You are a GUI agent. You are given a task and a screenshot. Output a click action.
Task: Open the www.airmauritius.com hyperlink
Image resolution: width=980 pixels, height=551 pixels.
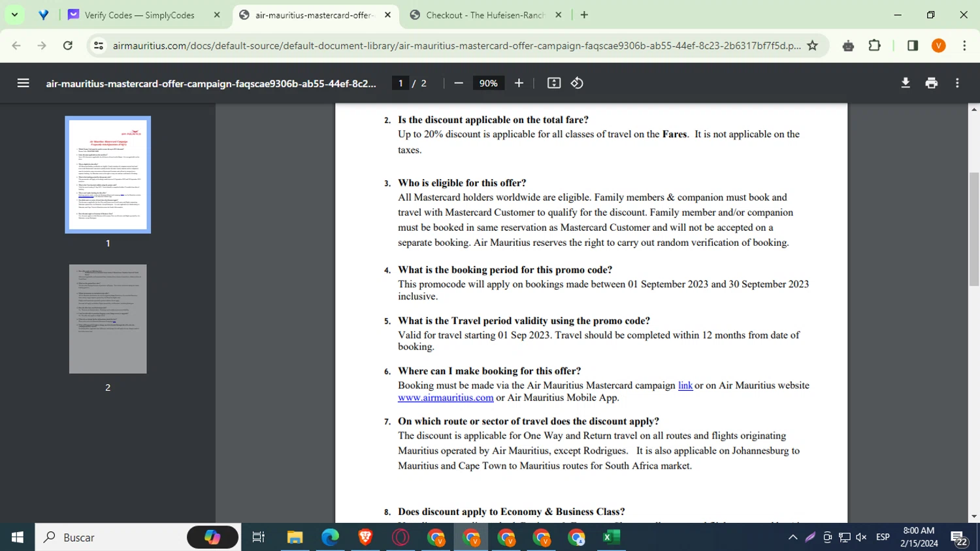(446, 397)
